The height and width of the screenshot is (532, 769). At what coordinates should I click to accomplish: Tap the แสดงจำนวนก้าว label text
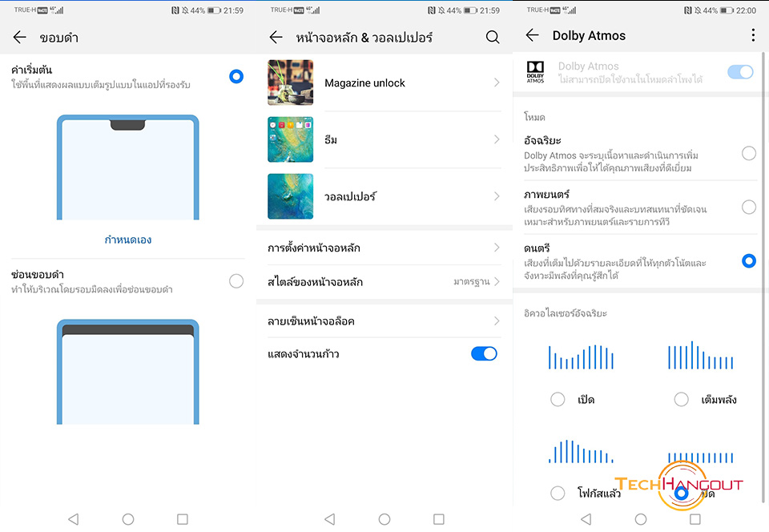tap(303, 353)
